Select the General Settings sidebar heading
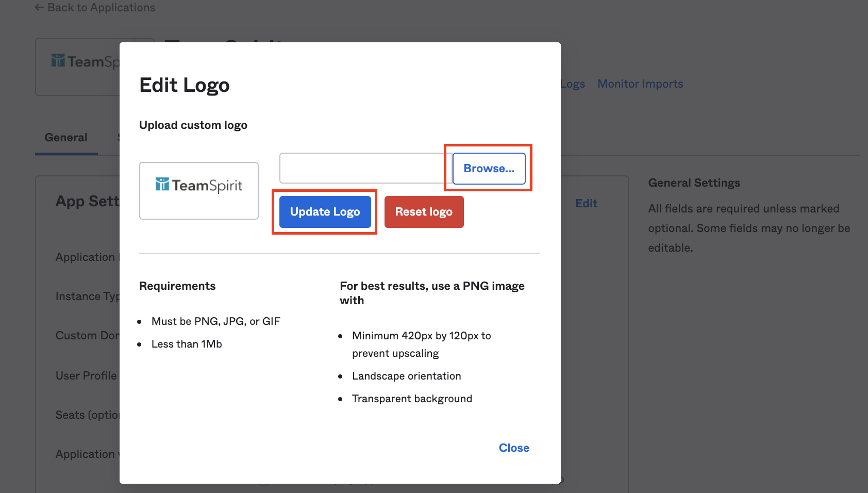This screenshot has height=493, width=868. (x=694, y=183)
